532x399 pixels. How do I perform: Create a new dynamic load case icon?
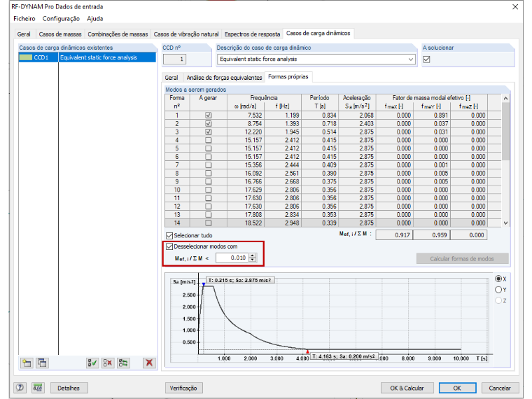click(27, 363)
